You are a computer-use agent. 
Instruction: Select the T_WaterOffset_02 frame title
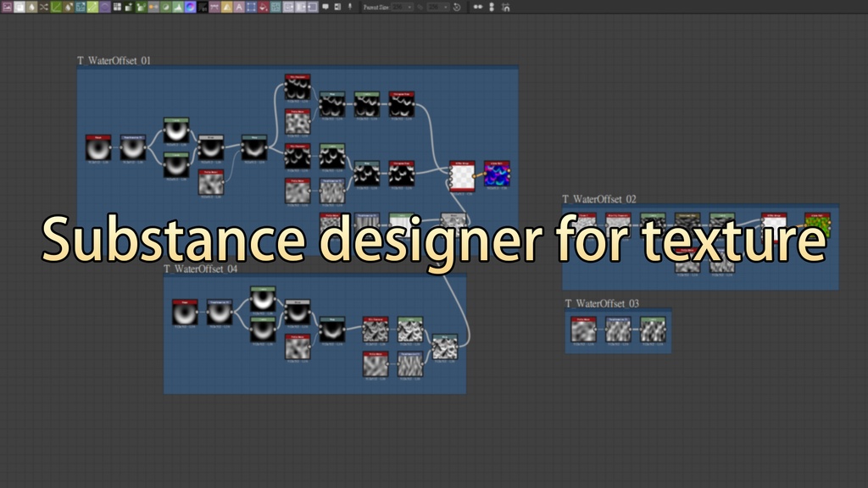(x=599, y=198)
